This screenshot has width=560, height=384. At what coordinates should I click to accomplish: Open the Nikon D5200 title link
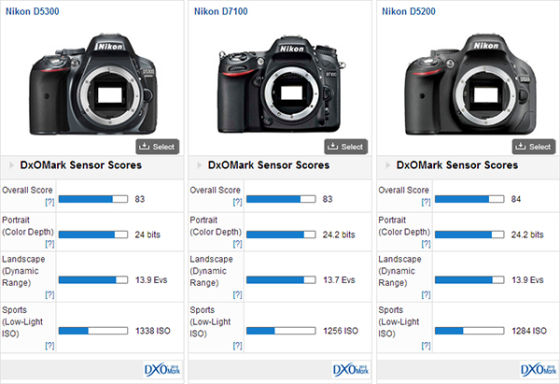point(409,11)
